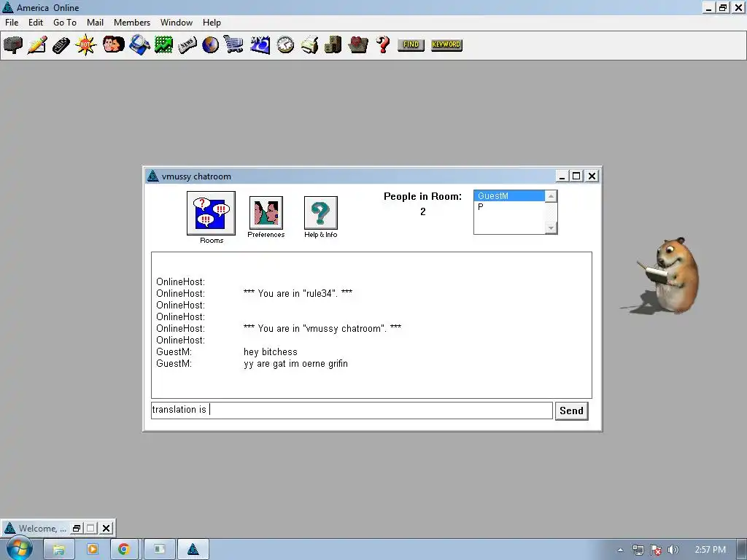Image resolution: width=747 pixels, height=560 pixels.
Task: Click the FIND toolbar button
Action: click(411, 44)
